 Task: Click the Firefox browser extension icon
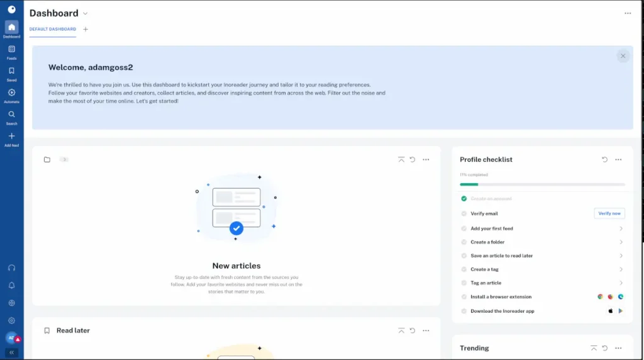(610, 296)
